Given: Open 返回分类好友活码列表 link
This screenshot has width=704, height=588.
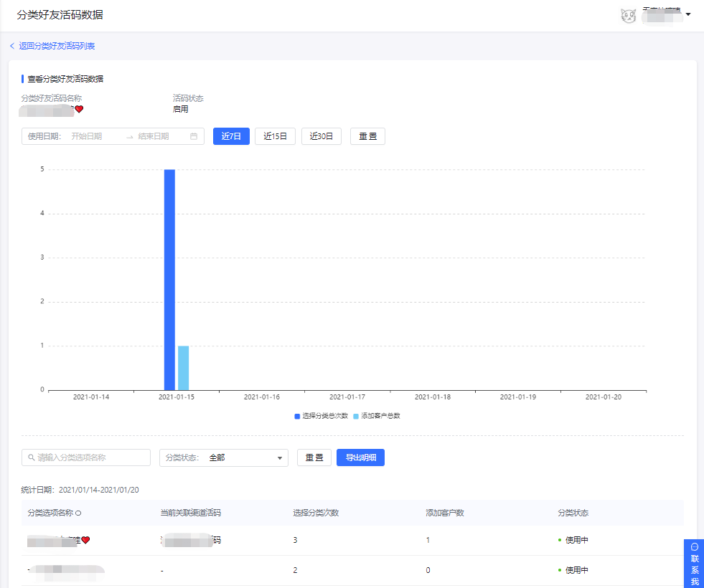Looking at the screenshot, I should pyautogui.click(x=57, y=46).
